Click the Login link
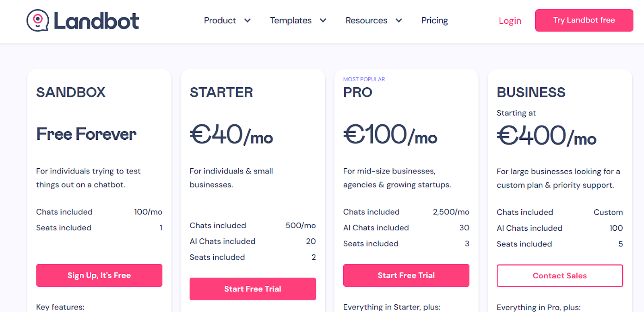Screen dimensions: 644x312 [510, 21]
